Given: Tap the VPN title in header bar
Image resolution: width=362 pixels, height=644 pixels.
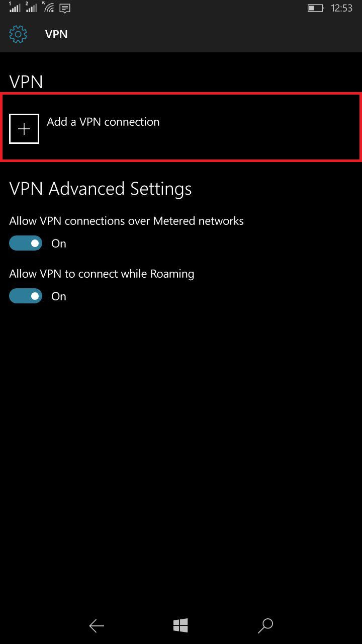Looking at the screenshot, I should point(56,34).
